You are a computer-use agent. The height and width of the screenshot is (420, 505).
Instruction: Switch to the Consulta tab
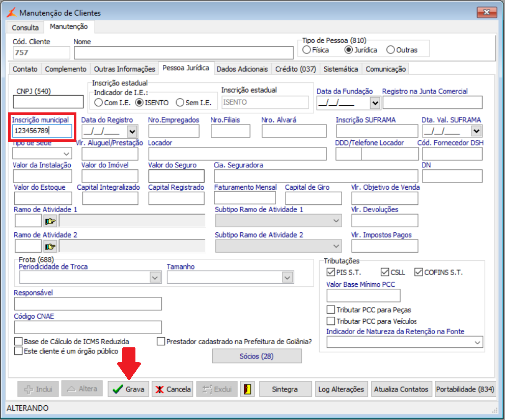click(x=25, y=27)
